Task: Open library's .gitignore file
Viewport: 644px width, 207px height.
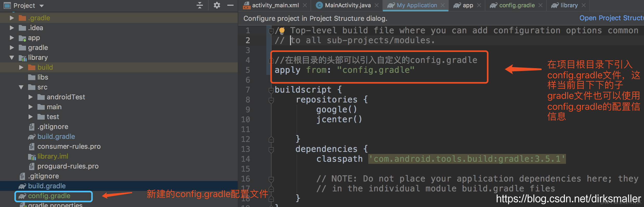Action: click(x=53, y=127)
